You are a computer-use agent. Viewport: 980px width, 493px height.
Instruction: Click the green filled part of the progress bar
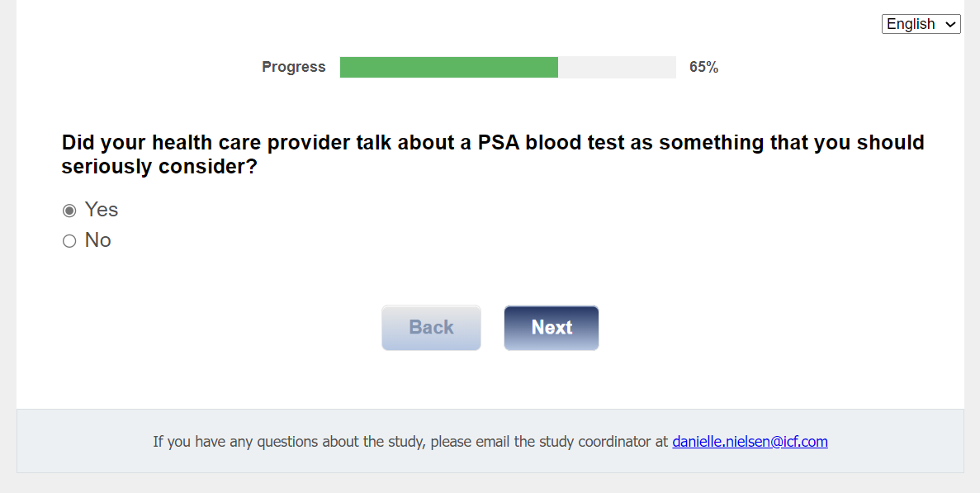(448, 68)
